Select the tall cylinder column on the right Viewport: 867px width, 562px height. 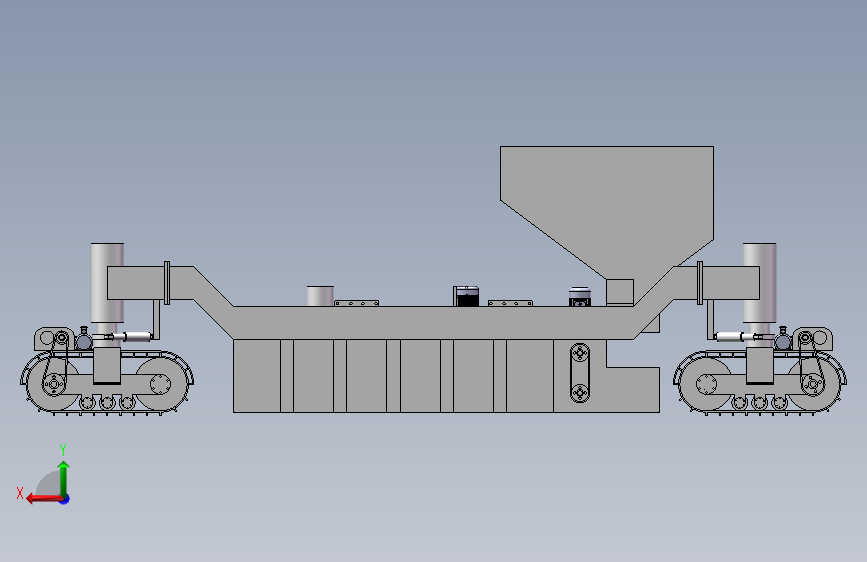coord(760,283)
